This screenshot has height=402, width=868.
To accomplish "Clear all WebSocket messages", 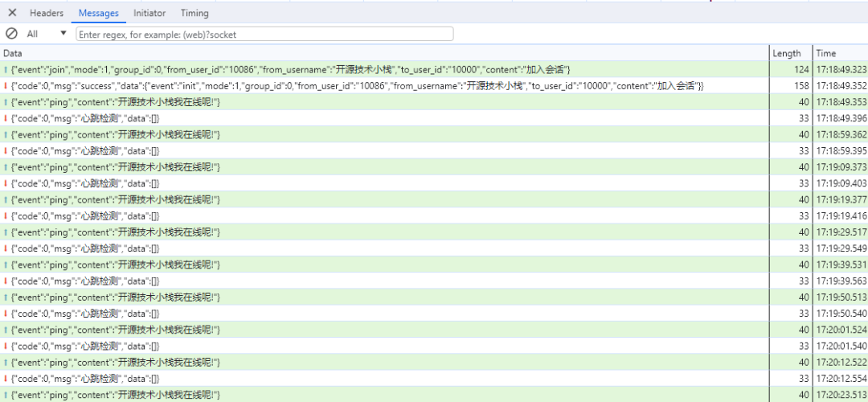I will (11, 34).
